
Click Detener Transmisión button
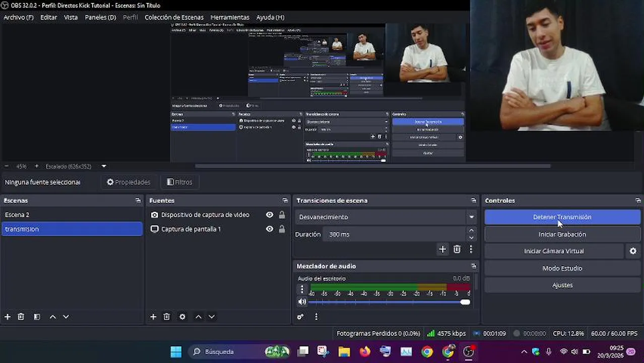pos(562,217)
